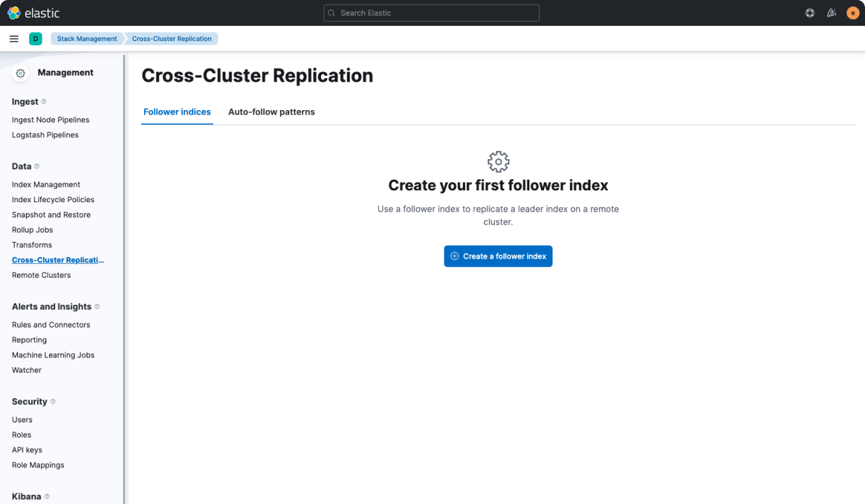Open Remote Clusters
Image resolution: width=865 pixels, height=504 pixels.
click(x=41, y=275)
